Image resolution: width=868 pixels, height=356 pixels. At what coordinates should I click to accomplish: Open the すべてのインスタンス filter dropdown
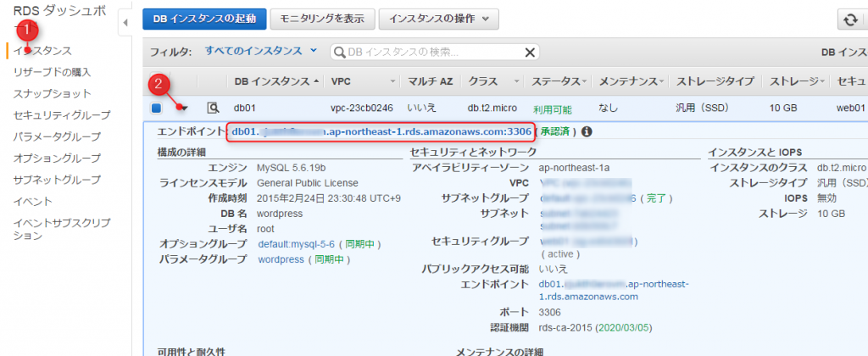(261, 52)
